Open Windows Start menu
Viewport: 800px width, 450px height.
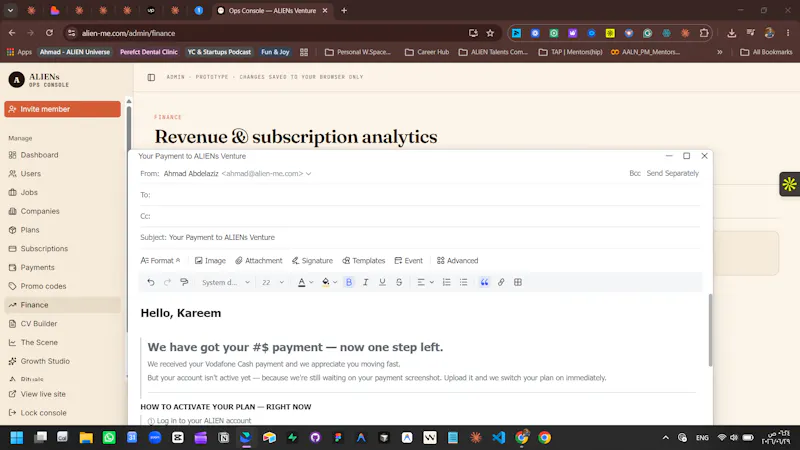pos(17,438)
